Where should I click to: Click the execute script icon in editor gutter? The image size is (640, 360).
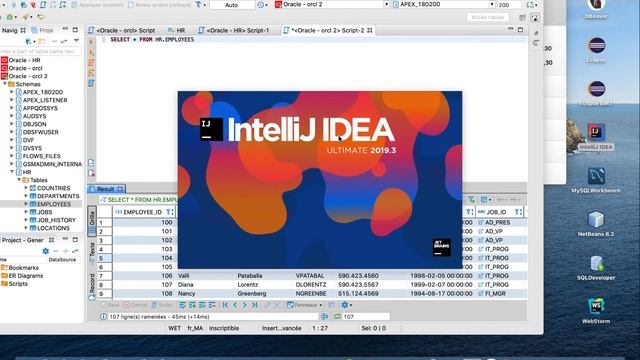[x=91, y=62]
